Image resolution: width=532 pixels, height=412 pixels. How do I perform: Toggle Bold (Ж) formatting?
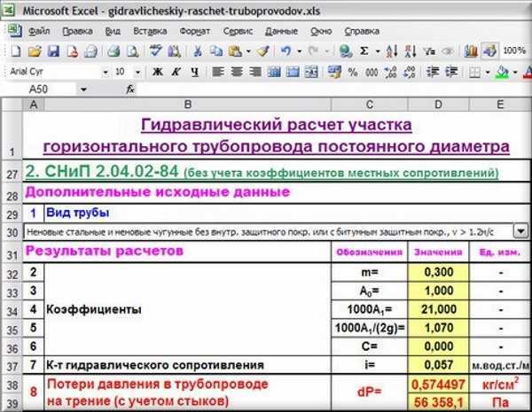click(x=157, y=72)
